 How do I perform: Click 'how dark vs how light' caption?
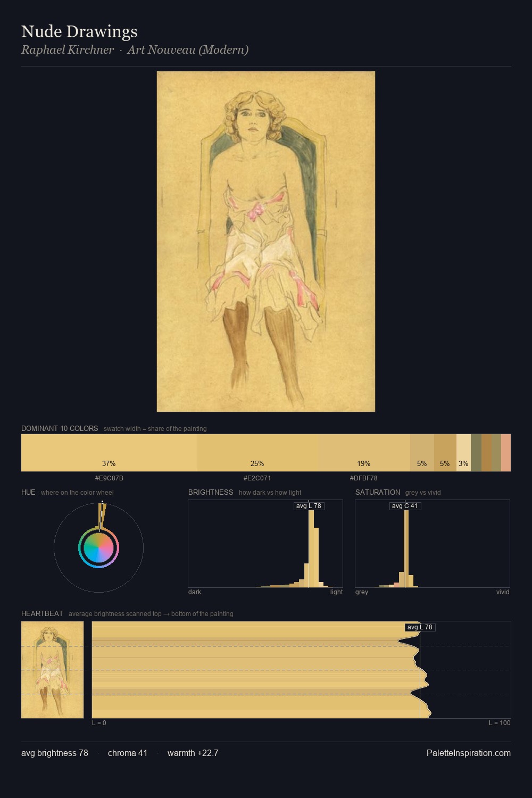270,493
